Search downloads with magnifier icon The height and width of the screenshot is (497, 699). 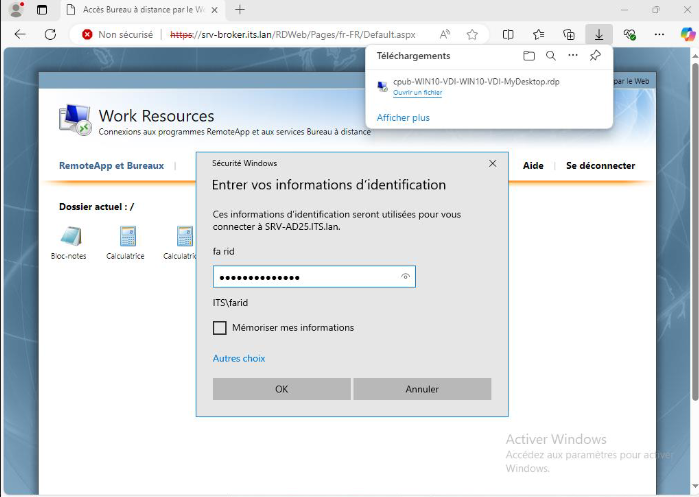pyautogui.click(x=551, y=56)
